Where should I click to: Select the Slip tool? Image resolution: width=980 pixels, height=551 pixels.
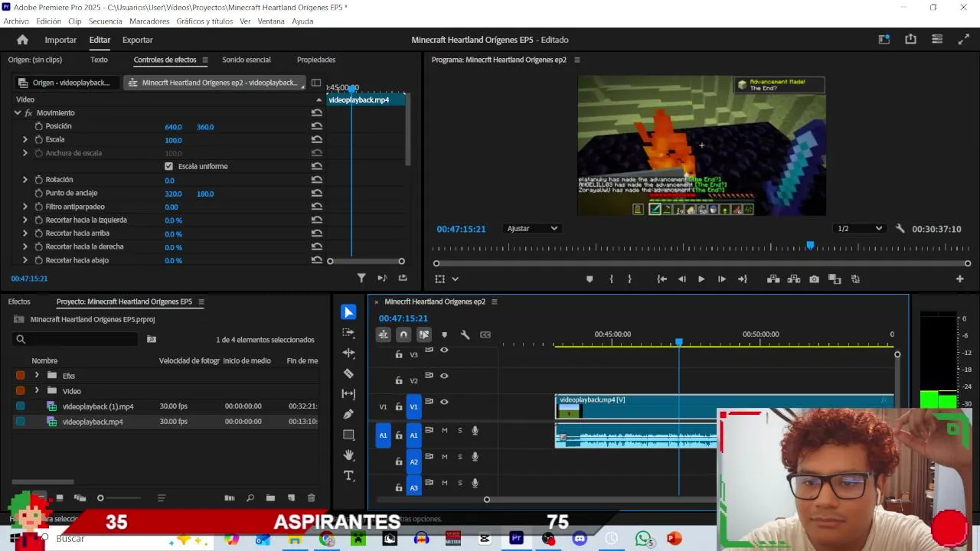[348, 393]
